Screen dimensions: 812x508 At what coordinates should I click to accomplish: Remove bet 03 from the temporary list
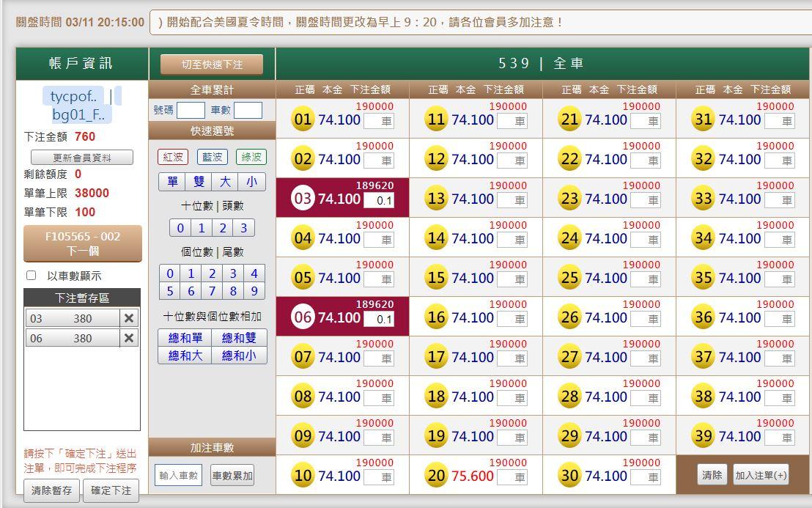pyautogui.click(x=129, y=318)
